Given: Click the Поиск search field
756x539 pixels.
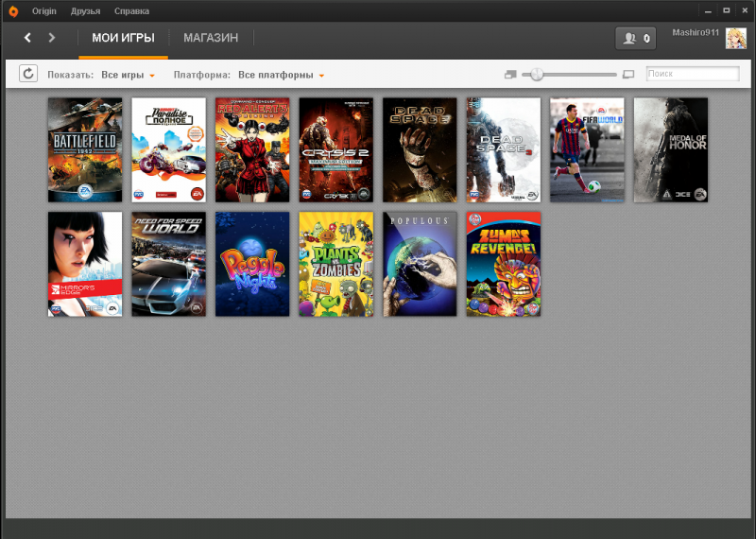Looking at the screenshot, I should [692, 74].
